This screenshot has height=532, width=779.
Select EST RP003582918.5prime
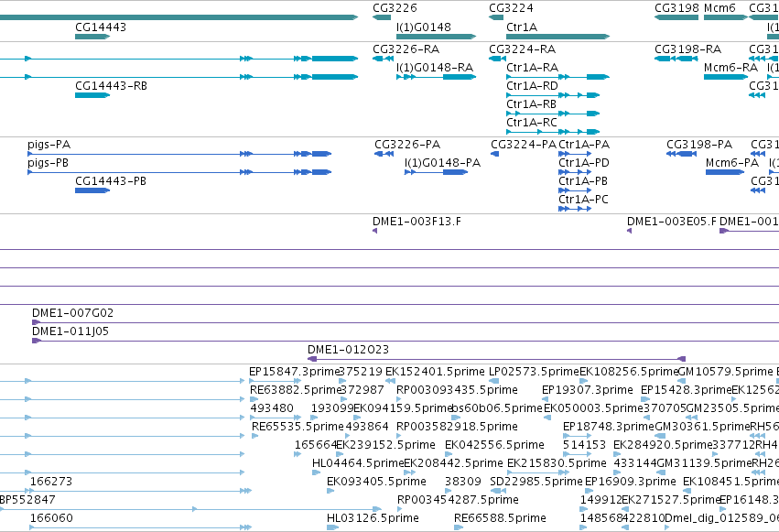pos(457,427)
